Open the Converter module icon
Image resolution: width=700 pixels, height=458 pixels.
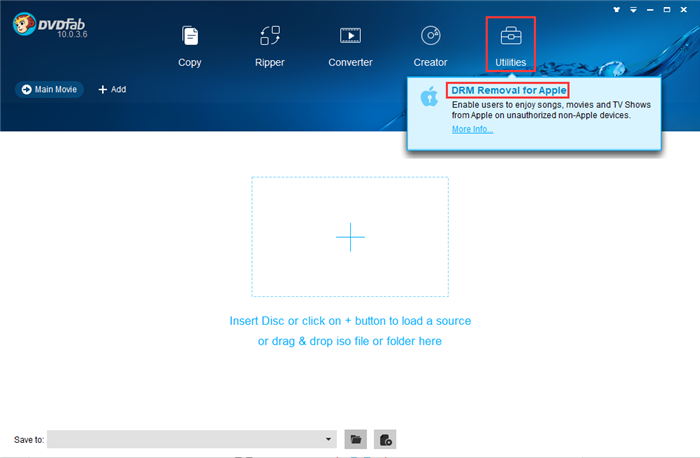350,36
